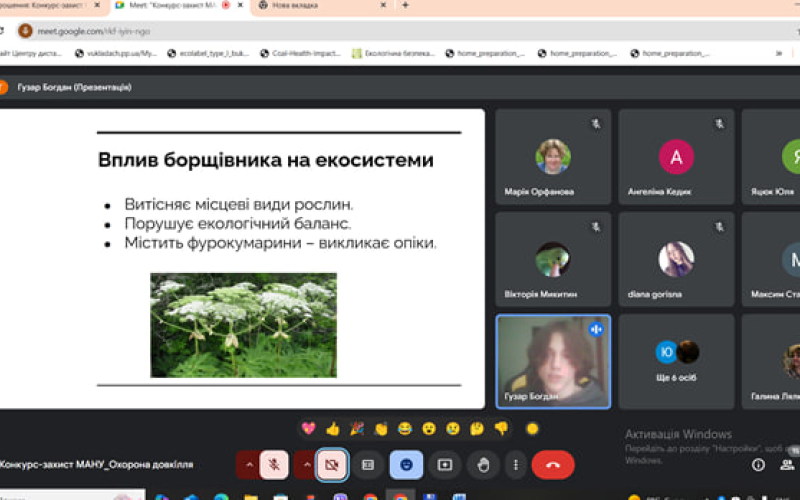Select Ангеліна Кедик participant tile
The image size is (800, 500).
click(676, 157)
